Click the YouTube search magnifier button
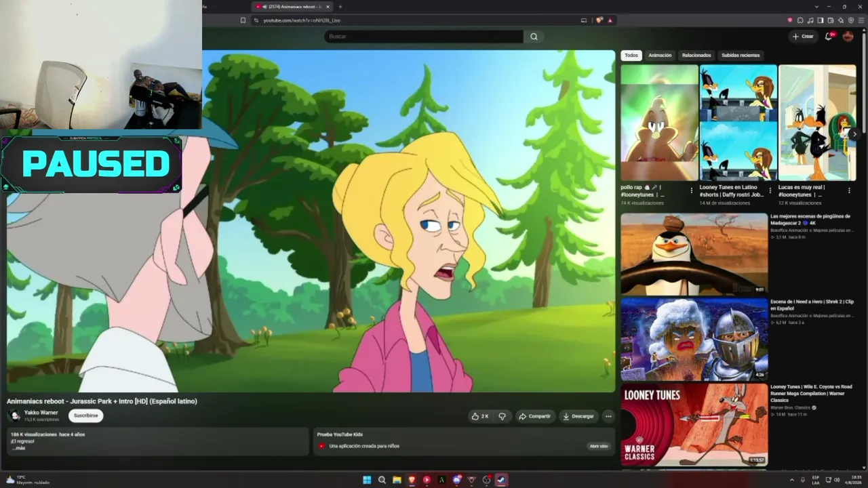Viewport: 868px width, 488px height. (x=534, y=37)
